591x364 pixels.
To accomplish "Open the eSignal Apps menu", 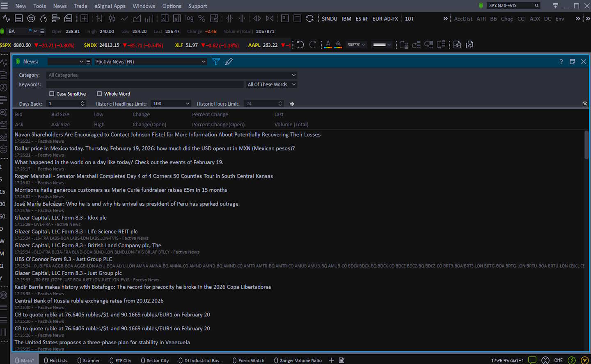I will tap(110, 6).
